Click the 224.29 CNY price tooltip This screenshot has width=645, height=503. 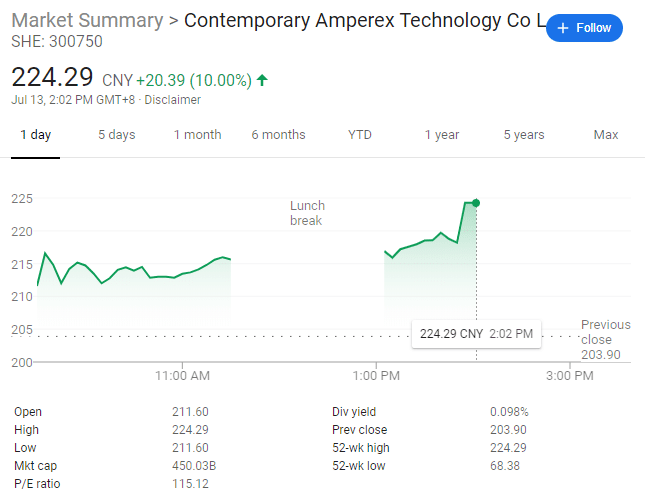point(476,334)
